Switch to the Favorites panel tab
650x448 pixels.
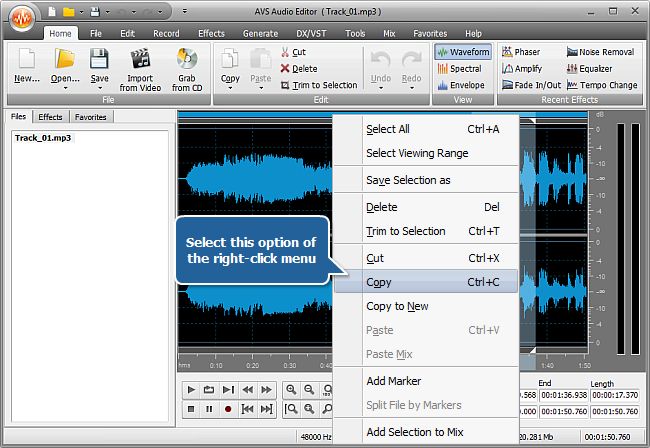tap(91, 117)
